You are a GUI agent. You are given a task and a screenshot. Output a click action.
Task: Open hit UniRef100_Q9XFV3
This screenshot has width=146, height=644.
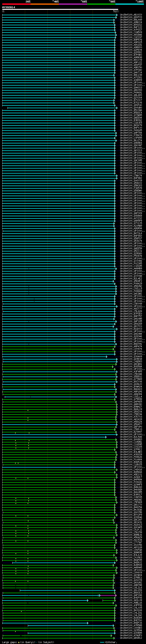tap(131, 17)
